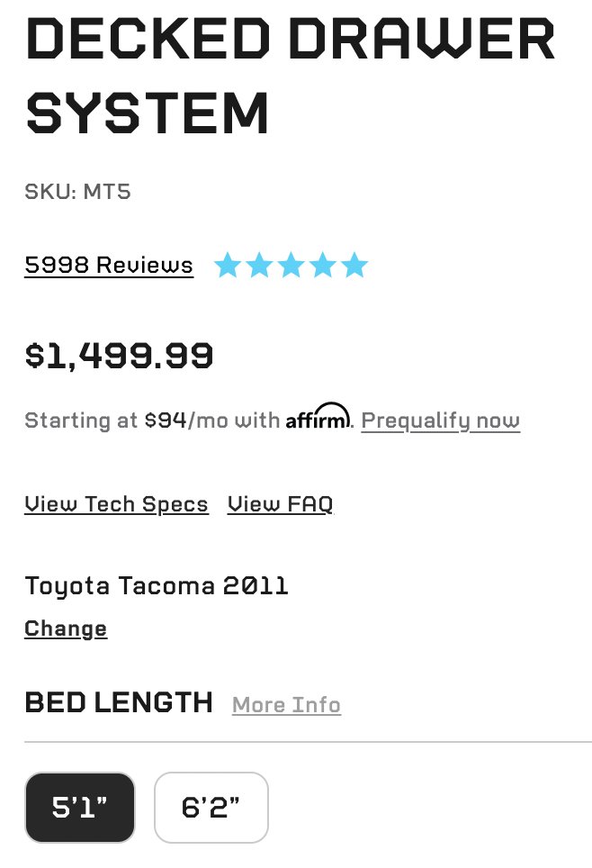This screenshot has width=592, height=868.
Task: Click the SKU: MT5 label
Action: (78, 192)
